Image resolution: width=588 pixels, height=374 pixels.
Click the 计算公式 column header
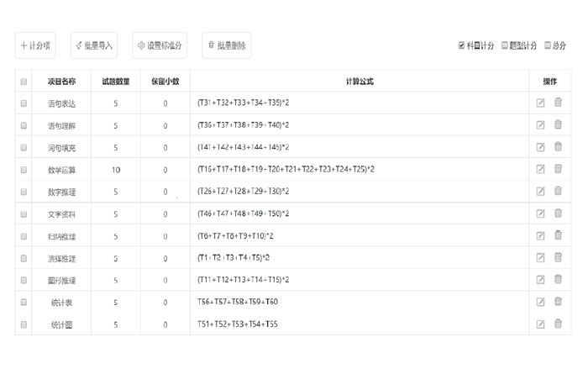360,82
